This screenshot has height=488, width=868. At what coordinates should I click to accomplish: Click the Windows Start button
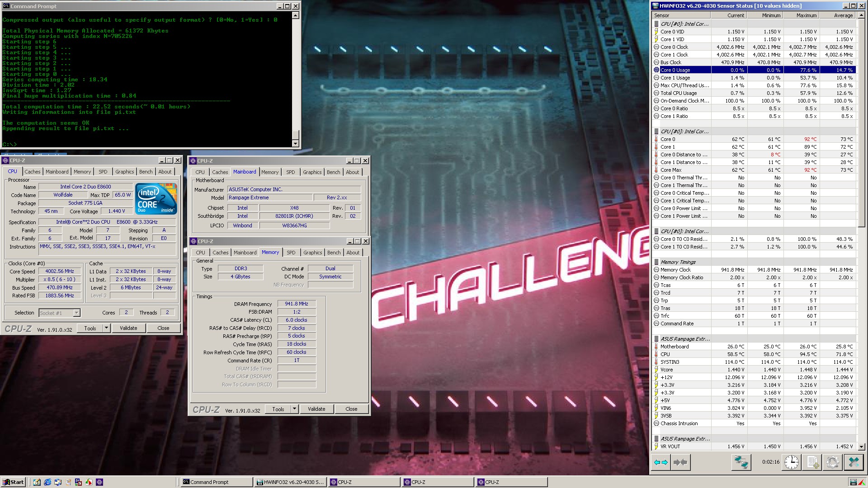coord(13,482)
